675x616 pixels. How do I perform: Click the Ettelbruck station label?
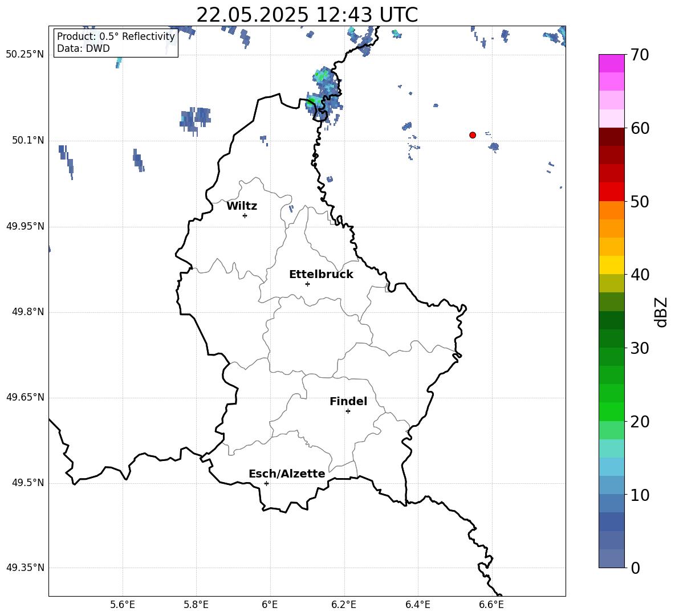[321, 275]
